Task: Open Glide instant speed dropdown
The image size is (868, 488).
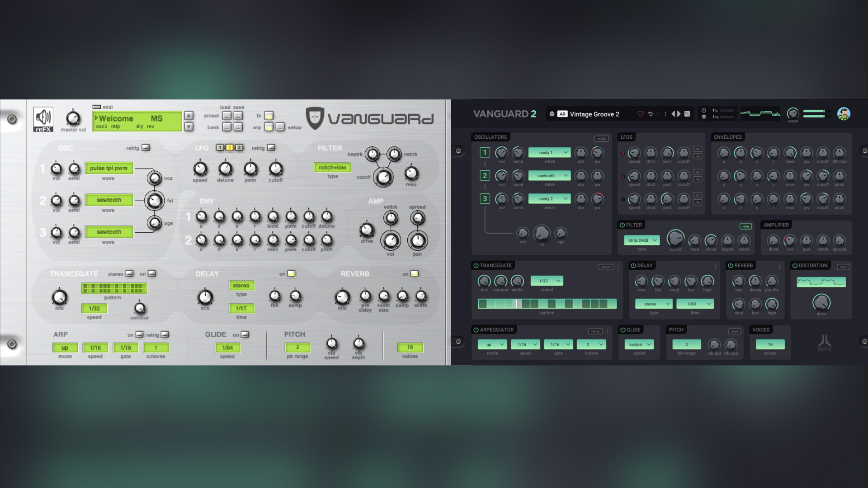Action: point(639,344)
